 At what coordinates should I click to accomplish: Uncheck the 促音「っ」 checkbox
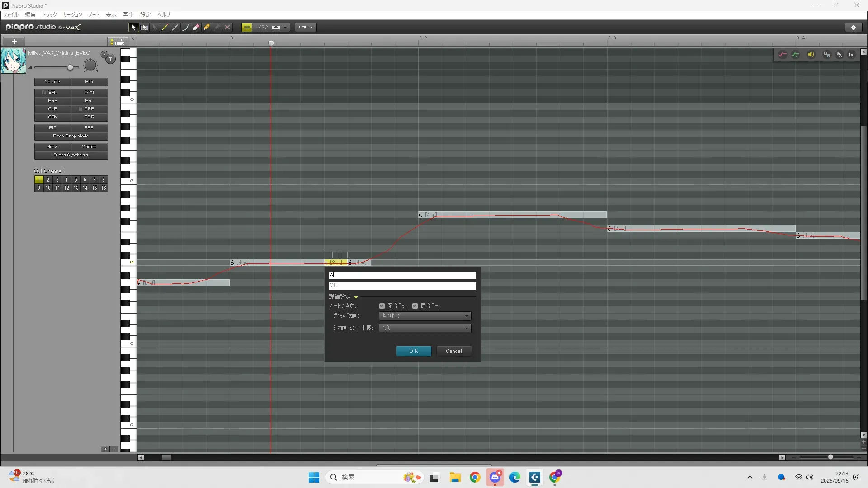tap(382, 306)
